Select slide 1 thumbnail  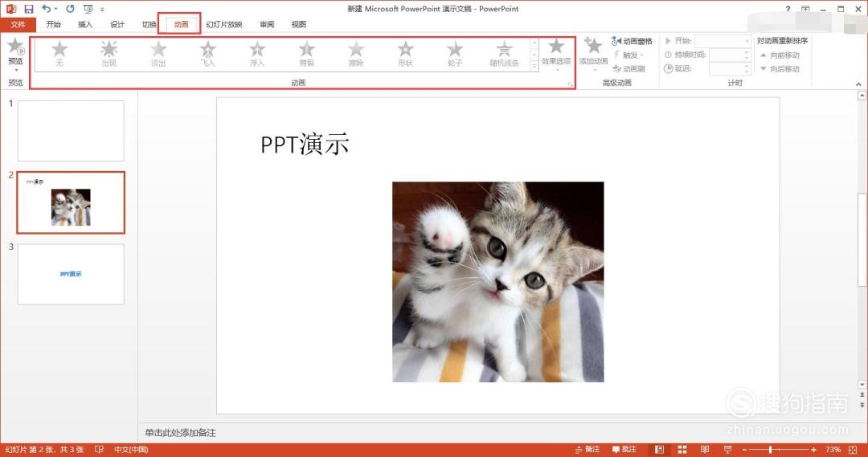(x=71, y=131)
